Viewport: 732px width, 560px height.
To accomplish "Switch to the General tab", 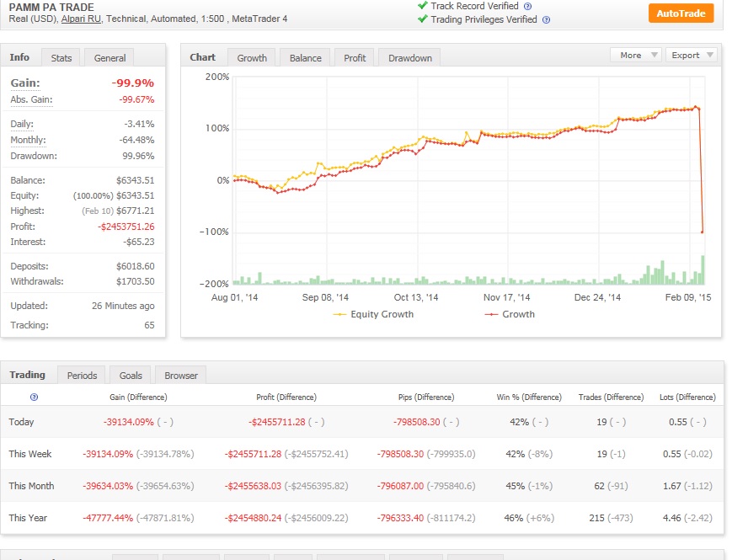I will tap(110, 58).
